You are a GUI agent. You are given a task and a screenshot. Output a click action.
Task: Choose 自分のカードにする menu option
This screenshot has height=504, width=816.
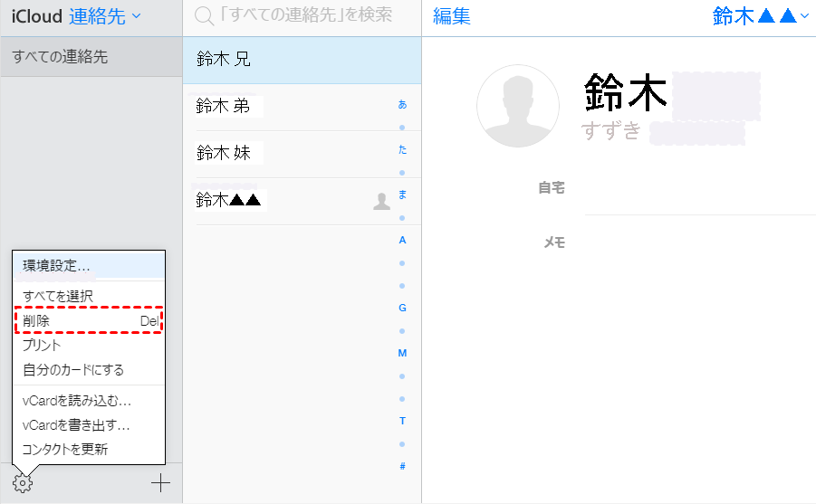73,370
